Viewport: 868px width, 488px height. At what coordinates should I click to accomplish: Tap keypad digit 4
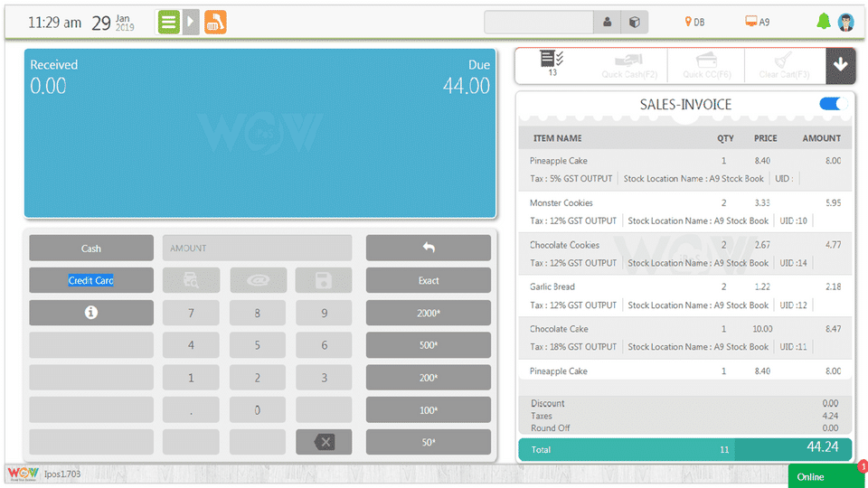pos(191,345)
